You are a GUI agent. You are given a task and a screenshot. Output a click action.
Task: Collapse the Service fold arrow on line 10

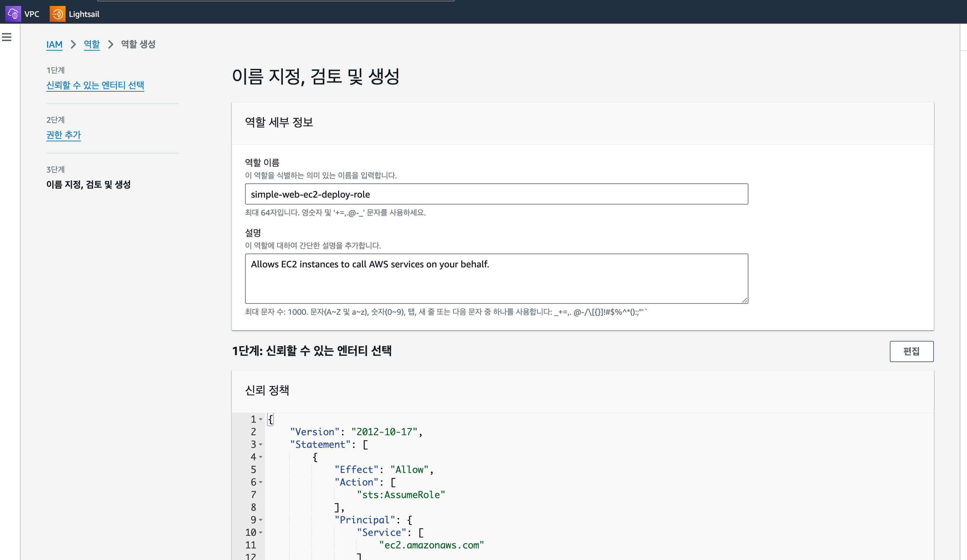click(x=261, y=533)
